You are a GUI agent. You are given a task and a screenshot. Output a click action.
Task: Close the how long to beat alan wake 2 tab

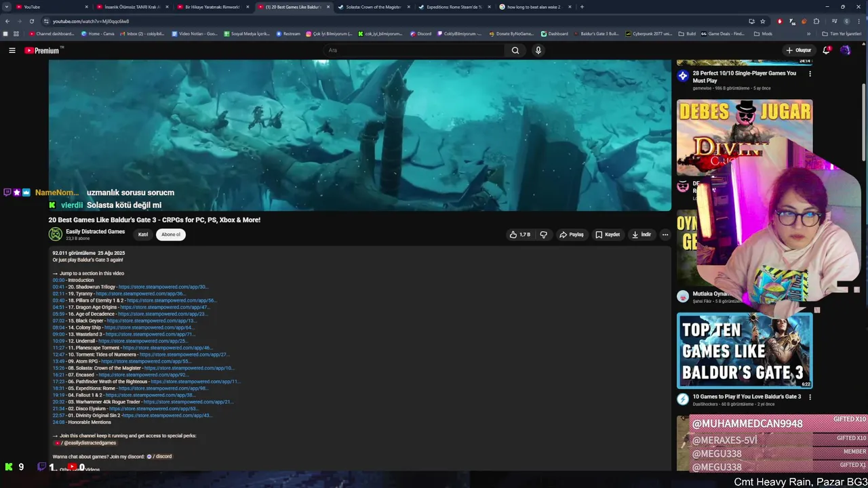(570, 7)
